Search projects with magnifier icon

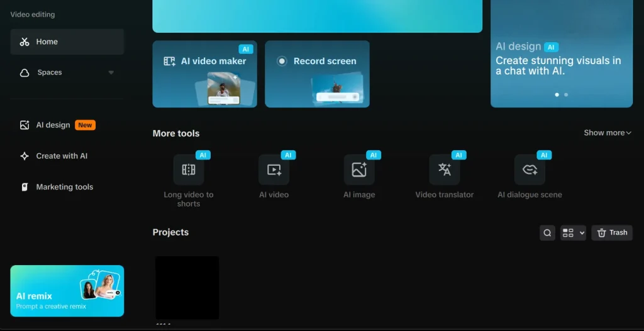548,233
